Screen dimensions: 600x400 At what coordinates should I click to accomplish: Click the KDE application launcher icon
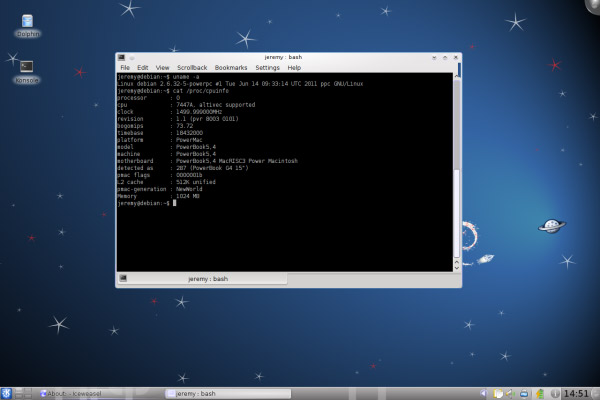tap(8, 393)
